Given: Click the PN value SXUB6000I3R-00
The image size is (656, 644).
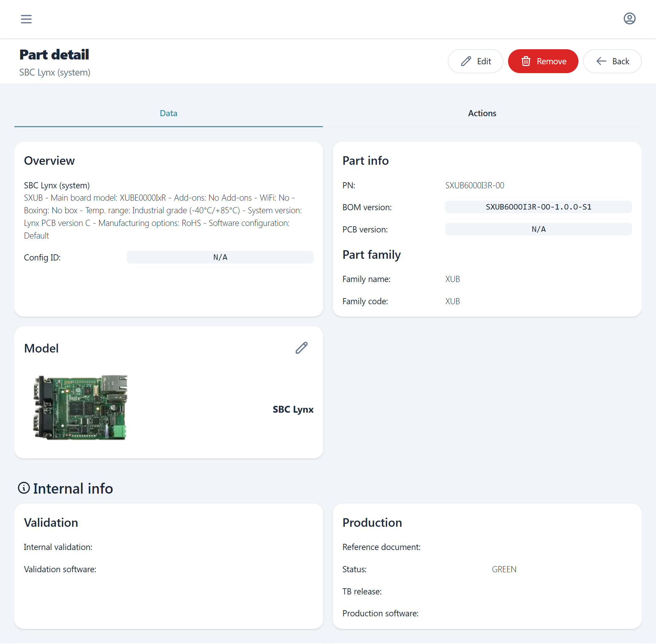Looking at the screenshot, I should [x=475, y=185].
